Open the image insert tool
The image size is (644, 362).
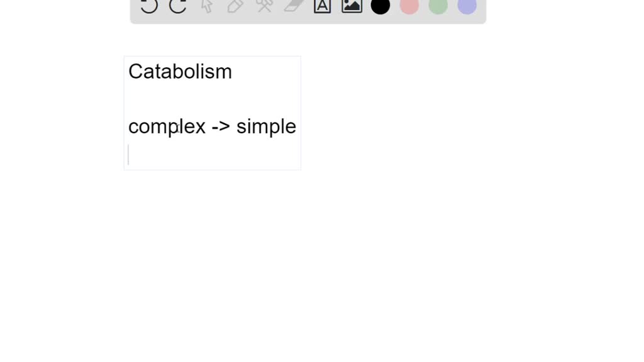pos(351,6)
